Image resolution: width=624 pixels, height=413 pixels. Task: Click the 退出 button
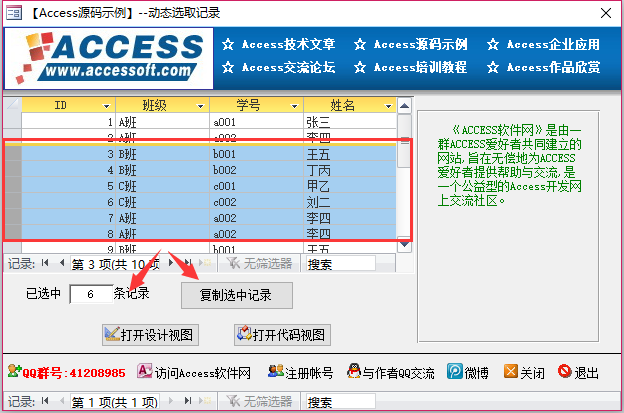[578, 372]
